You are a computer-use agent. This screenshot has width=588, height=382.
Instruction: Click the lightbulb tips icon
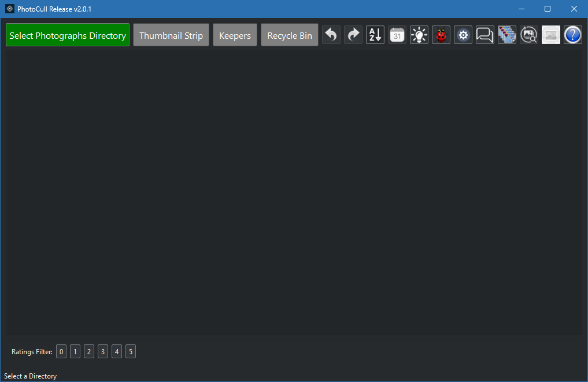coord(419,35)
